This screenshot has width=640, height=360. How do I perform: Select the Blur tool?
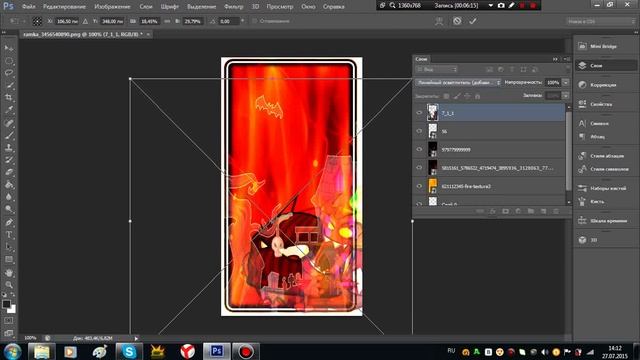point(9,197)
